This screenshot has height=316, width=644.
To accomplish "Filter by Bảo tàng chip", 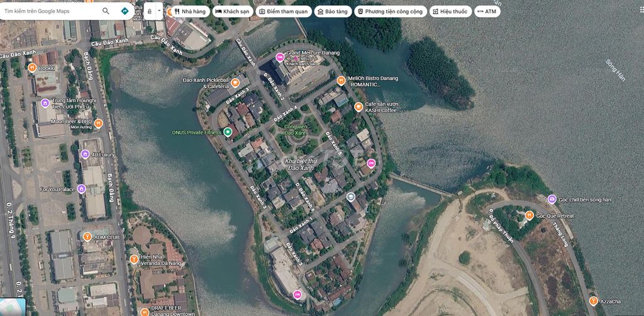I will (333, 11).
